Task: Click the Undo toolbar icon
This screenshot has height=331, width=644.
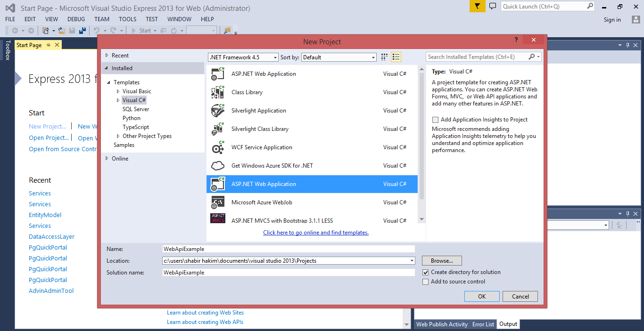Action: [x=97, y=31]
